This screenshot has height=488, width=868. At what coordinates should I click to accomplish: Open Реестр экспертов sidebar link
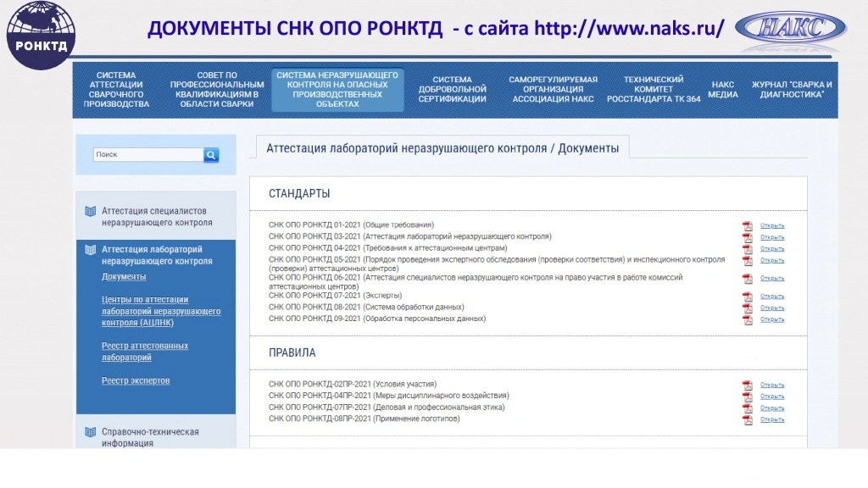(136, 380)
